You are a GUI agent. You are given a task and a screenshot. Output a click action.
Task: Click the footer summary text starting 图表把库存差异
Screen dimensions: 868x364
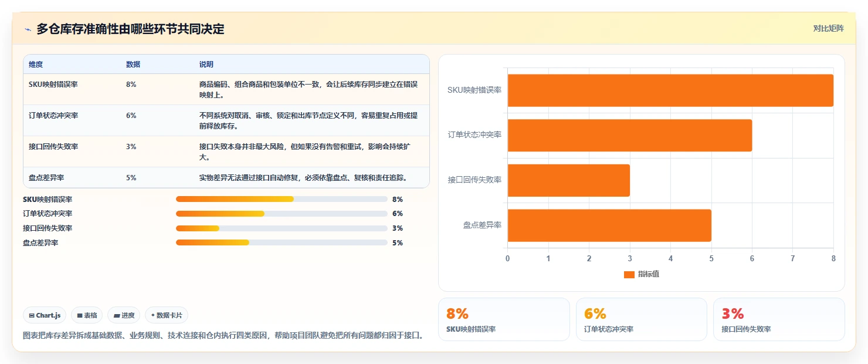(223, 336)
